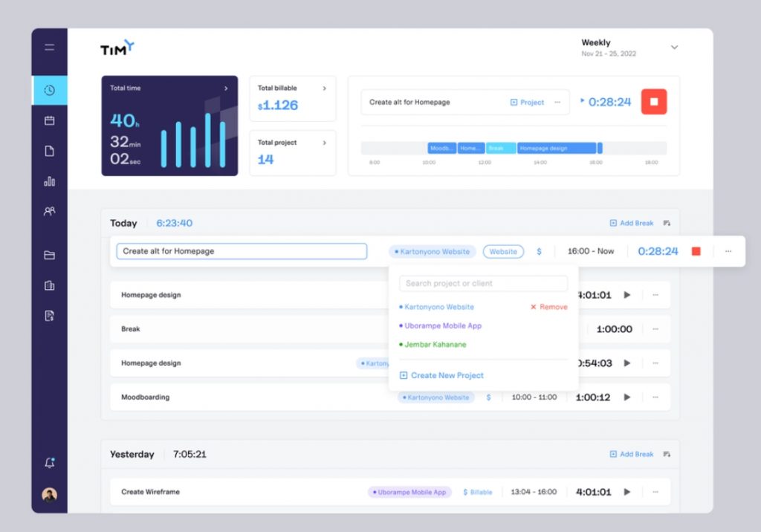Open the overflow menu on the running timer row
The height and width of the screenshot is (532, 761).
coord(728,251)
